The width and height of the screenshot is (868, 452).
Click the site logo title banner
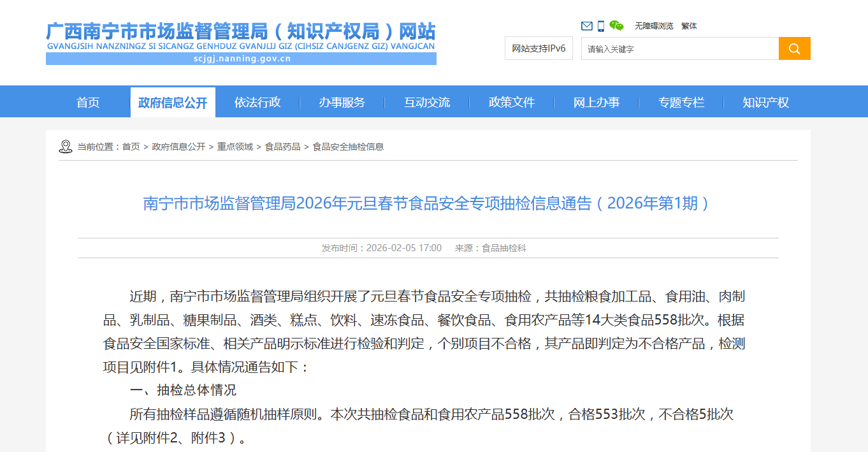pos(241,43)
